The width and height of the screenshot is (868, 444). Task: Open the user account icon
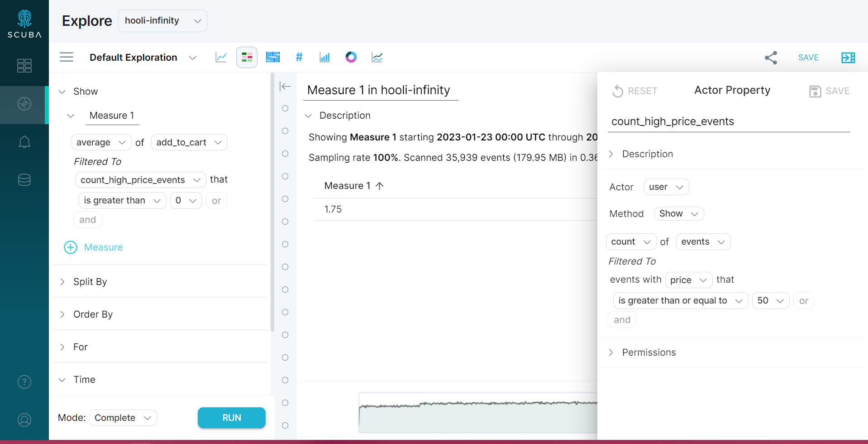pyautogui.click(x=24, y=420)
